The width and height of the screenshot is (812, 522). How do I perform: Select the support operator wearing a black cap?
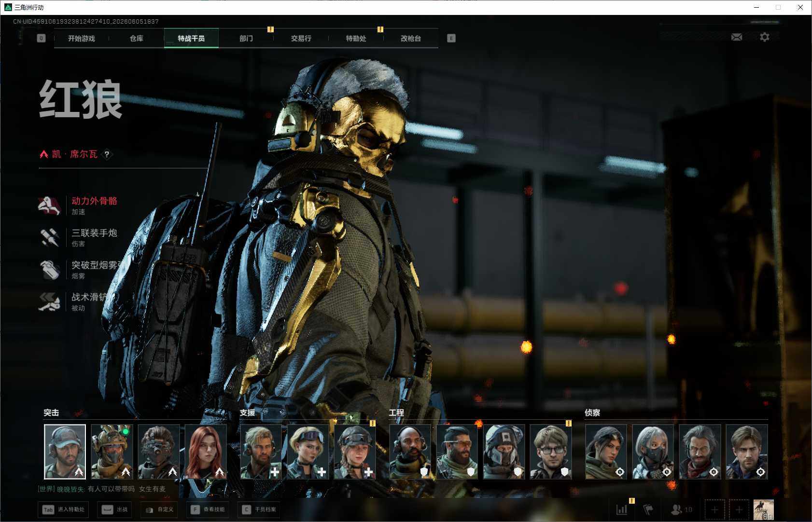click(x=355, y=452)
